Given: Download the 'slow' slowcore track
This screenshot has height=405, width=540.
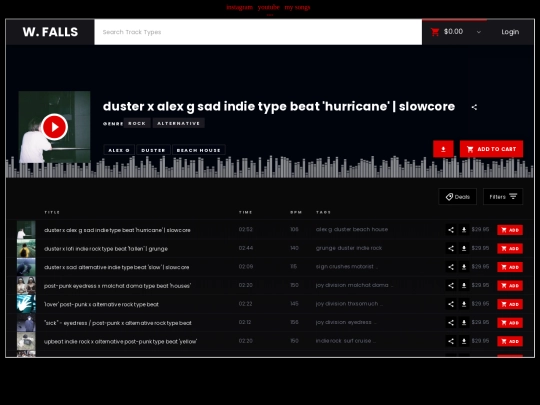Looking at the screenshot, I should pyautogui.click(x=464, y=267).
